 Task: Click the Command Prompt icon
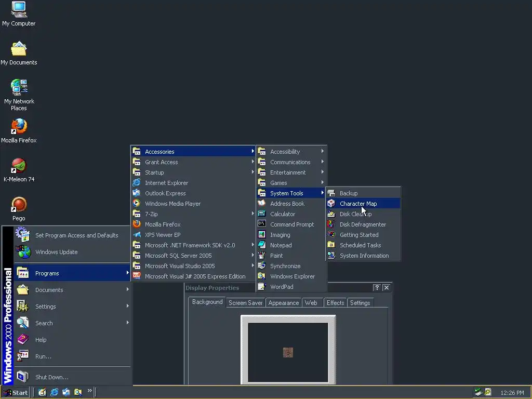(x=262, y=223)
